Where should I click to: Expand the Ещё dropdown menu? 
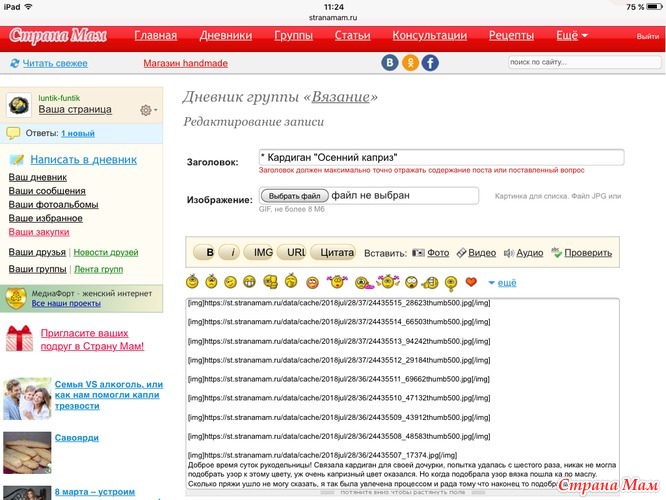tap(572, 36)
